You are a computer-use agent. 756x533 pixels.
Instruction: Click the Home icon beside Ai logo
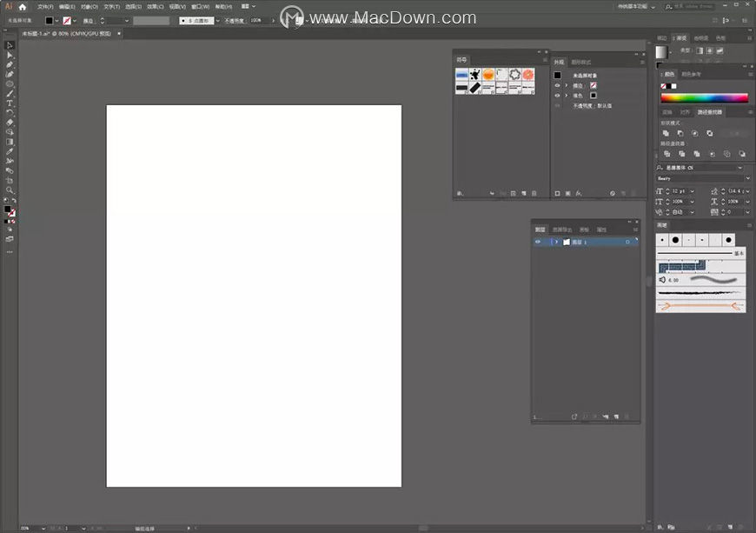click(23, 7)
